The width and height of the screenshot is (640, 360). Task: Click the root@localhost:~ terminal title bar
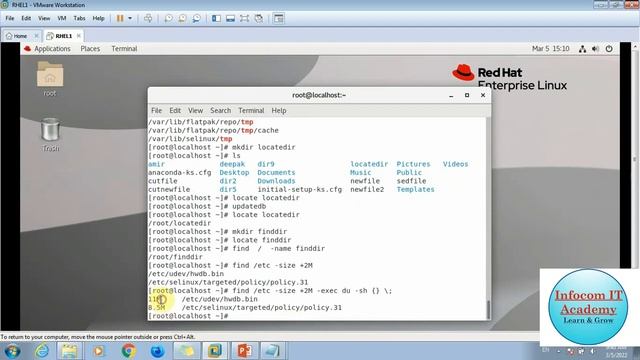(x=319, y=95)
